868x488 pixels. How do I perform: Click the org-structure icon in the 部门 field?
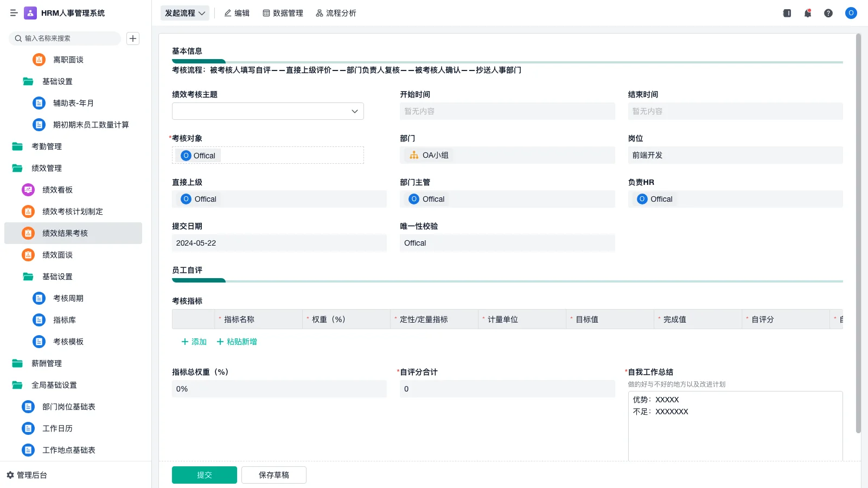click(x=413, y=155)
